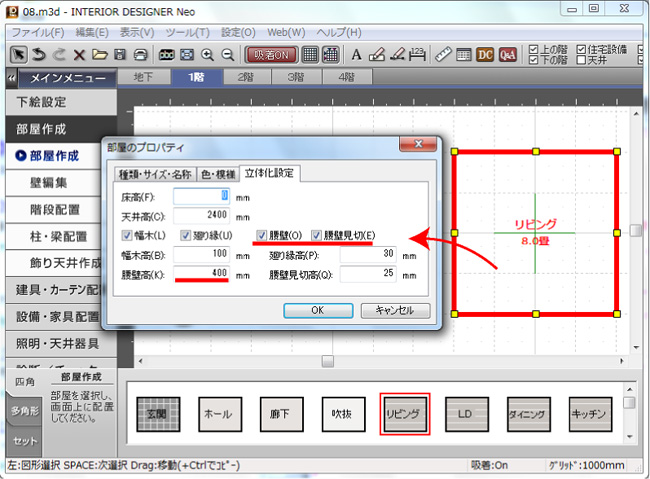Click the キャンセル button

click(x=394, y=310)
